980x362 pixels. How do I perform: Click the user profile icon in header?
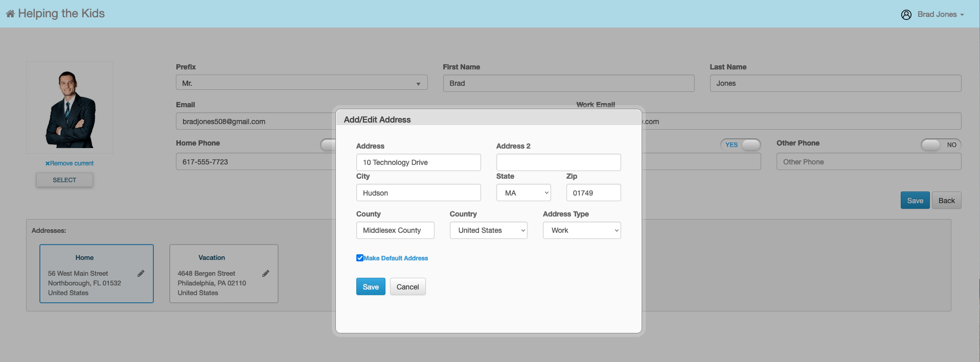[x=906, y=15]
